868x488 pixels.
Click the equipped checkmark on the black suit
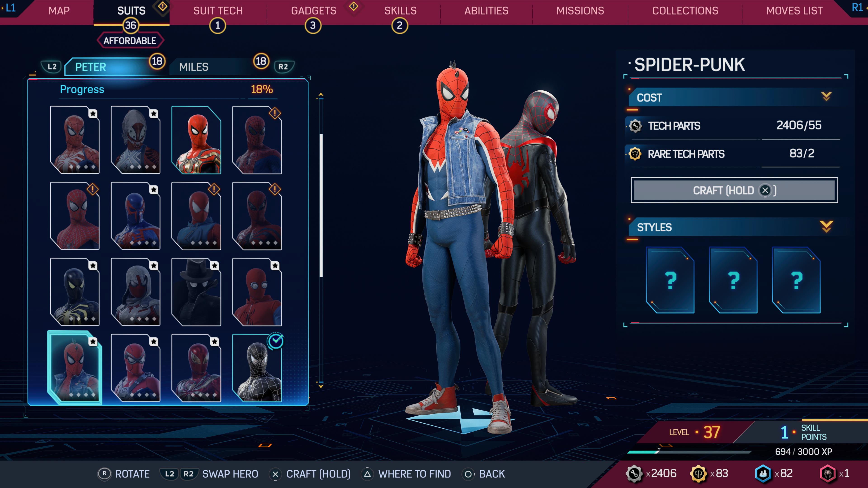tap(276, 341)
